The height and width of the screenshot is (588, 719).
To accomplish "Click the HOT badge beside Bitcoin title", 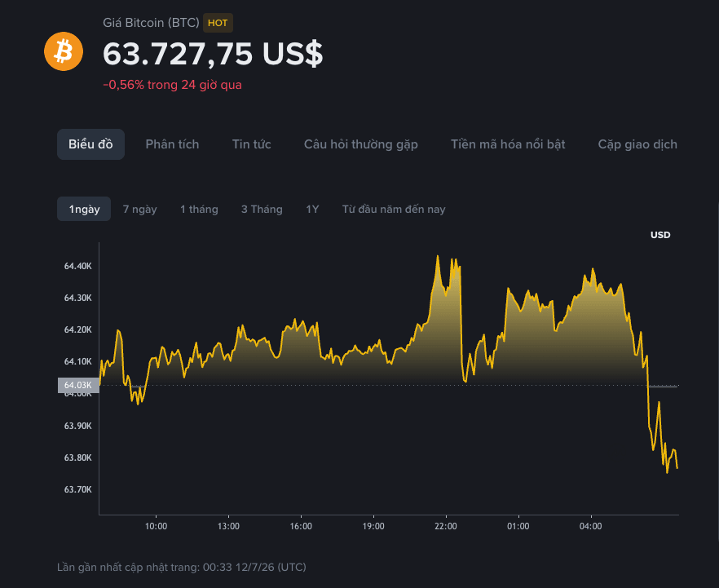I will [x=218, y=23].
